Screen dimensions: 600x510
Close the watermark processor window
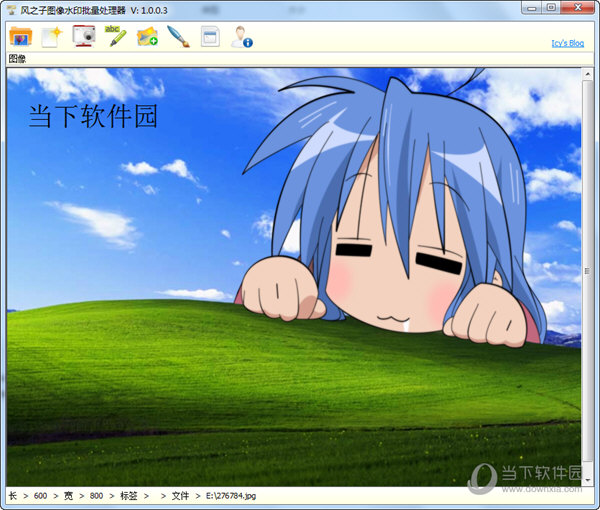click(x=578, y=8)
